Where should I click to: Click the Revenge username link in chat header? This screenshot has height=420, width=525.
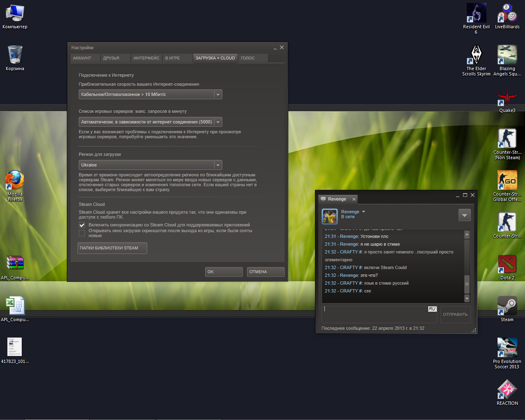click(350, 212)
